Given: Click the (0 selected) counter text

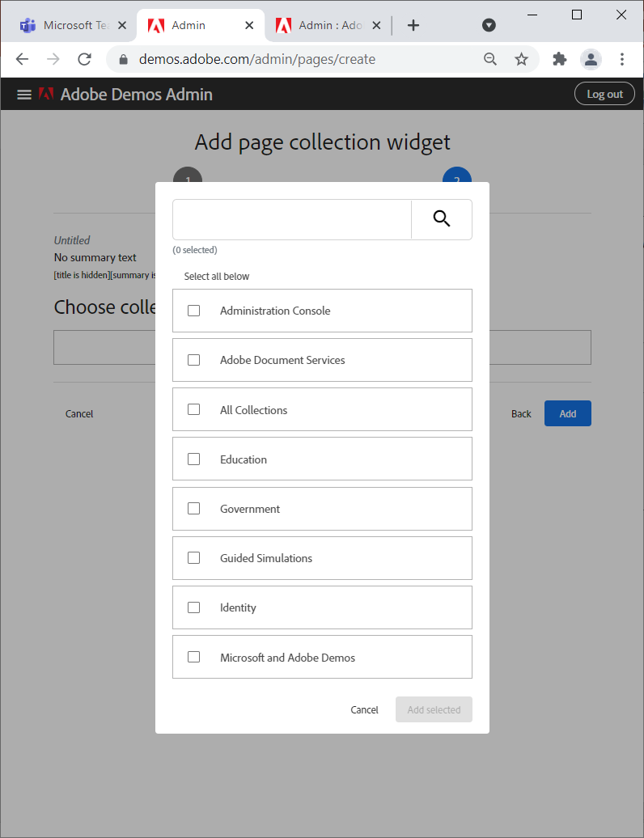Looking at the screenshot, I should pyautogui.click(x=194, y=250).
